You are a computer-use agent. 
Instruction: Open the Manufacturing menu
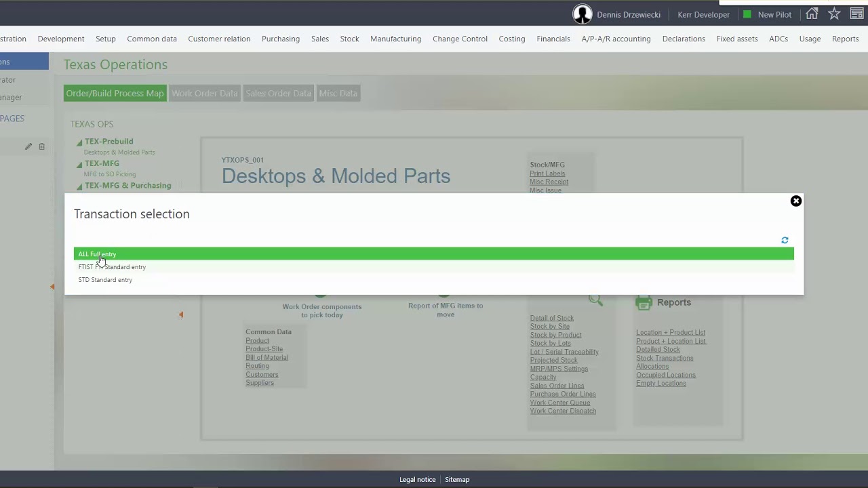(396, 39)
